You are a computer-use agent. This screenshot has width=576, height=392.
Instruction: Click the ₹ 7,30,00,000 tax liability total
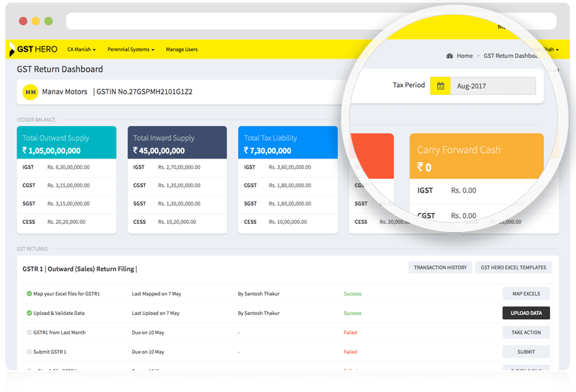(268, 150)
